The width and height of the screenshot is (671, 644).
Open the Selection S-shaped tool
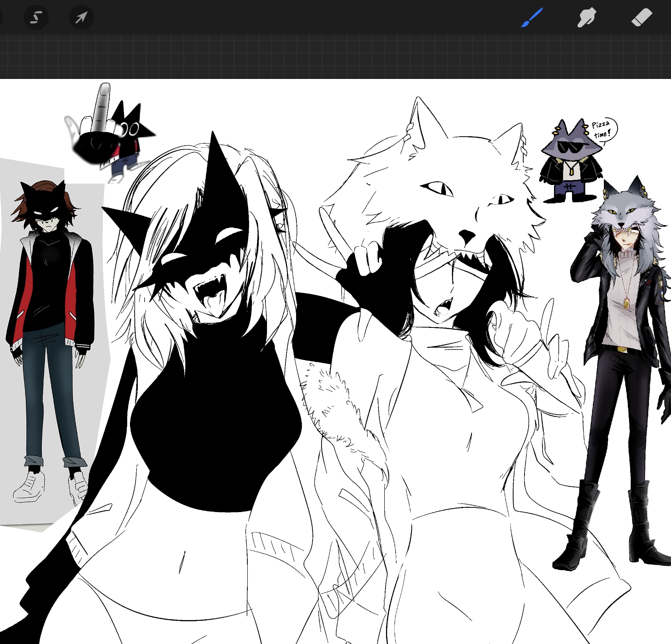click(x=36, y=18)
